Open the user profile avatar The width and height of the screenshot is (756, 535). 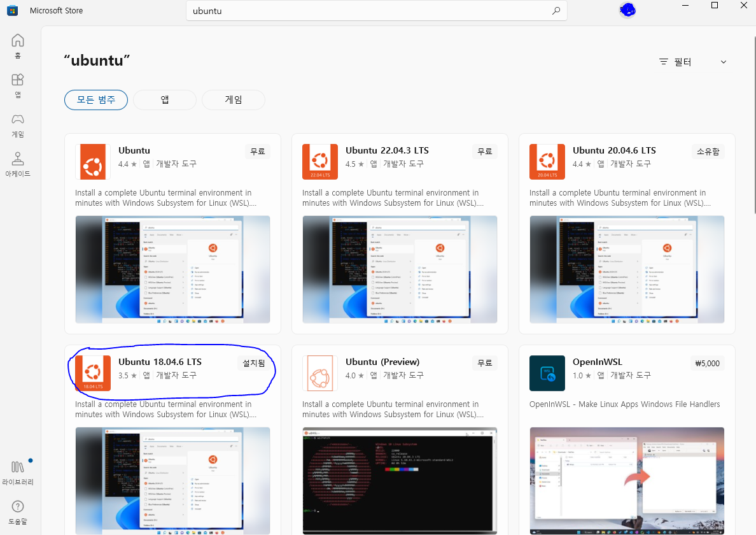(x=627, y=10)
